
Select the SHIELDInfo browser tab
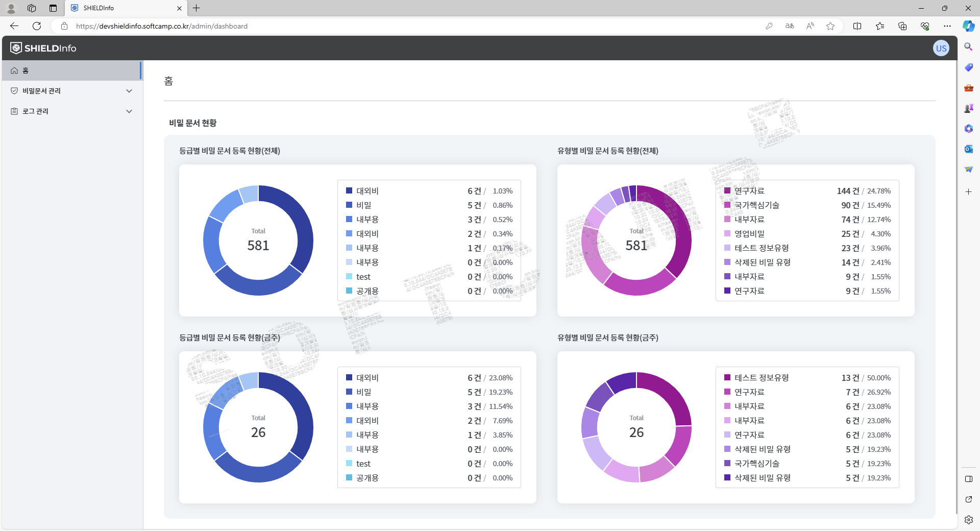click(x=126, y=8)
